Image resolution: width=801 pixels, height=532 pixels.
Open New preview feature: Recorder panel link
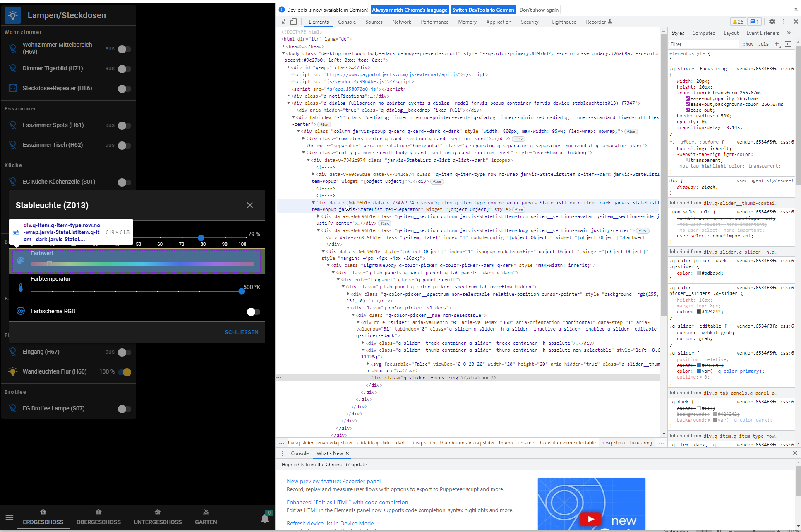pos(333,481)
